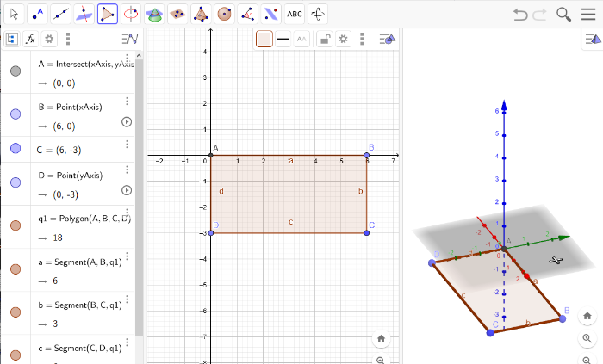Image resolution: width=603 pixels, height=364 pixels.
Task: Zoom out in the 2D graphics view
Action: tap(381, 360)
